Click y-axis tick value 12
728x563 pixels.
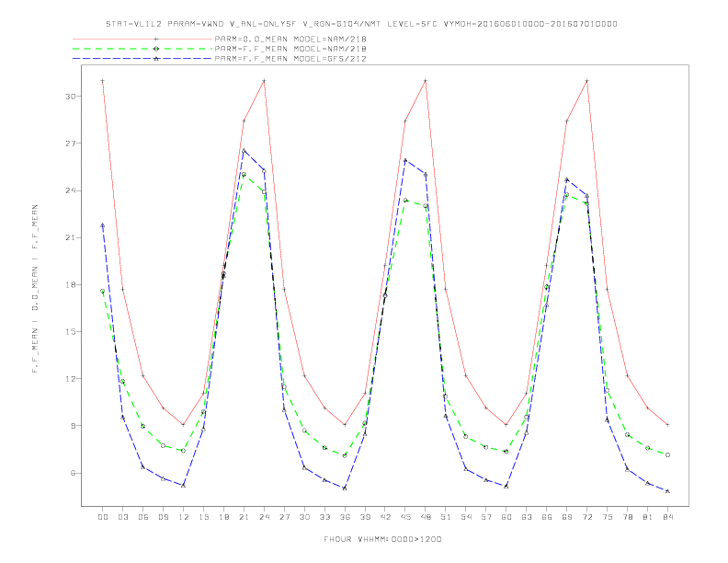pos(70,379)
